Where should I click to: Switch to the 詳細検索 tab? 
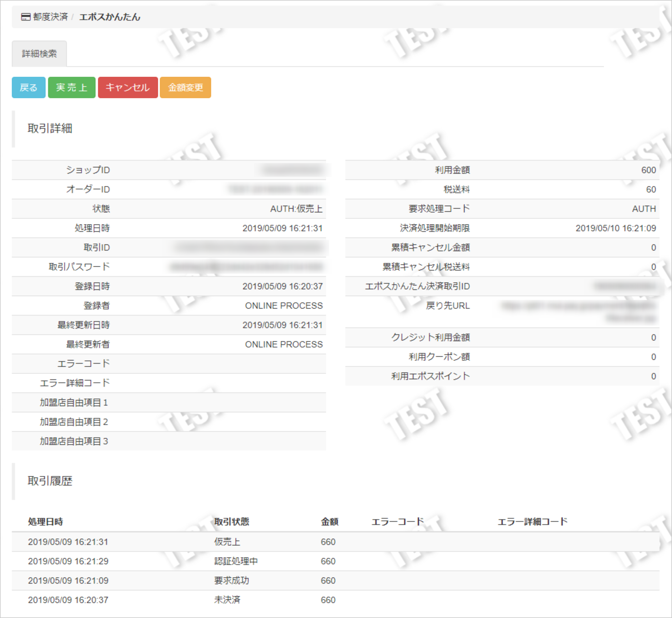pos(39,53)
